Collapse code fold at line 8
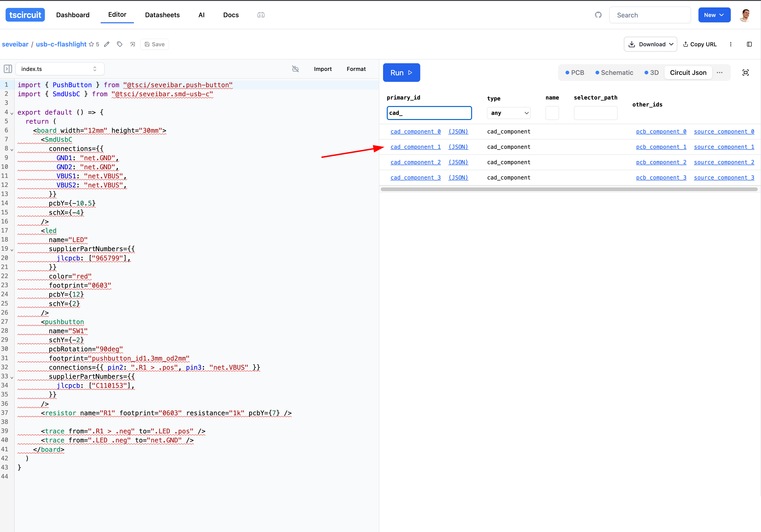The height and width of the screenshot is (532, 761). coord(12,150)
